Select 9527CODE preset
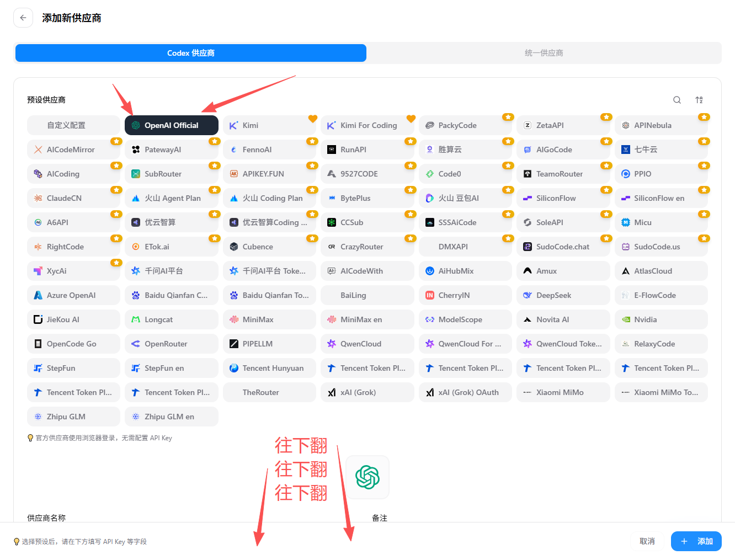 pyautogui.click(x=367, y=174)
